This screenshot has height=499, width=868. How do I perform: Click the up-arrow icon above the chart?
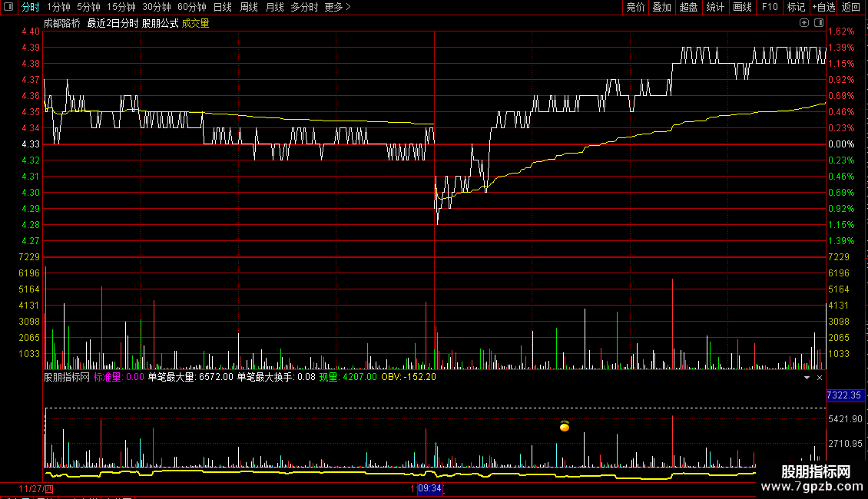point(804,23)
